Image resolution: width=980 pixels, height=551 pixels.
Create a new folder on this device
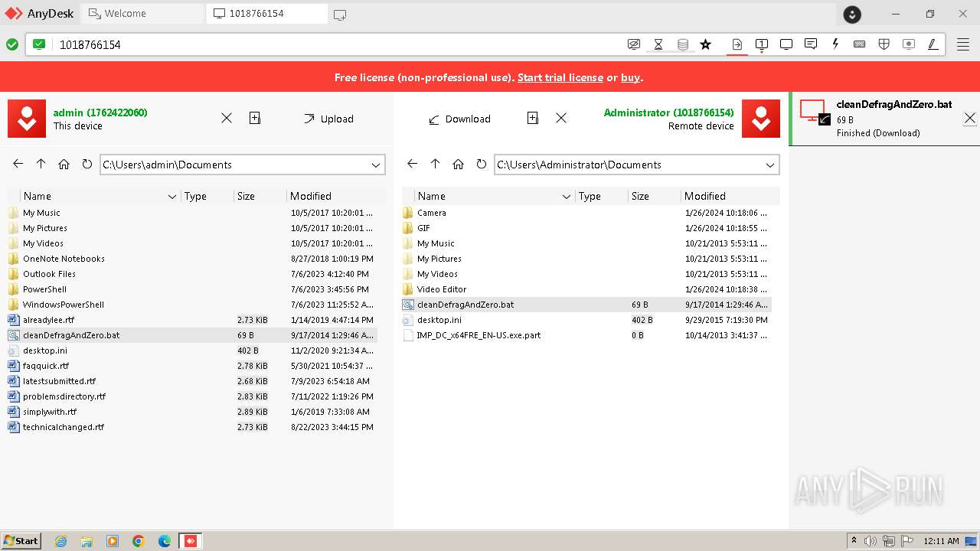pos(255,118)
